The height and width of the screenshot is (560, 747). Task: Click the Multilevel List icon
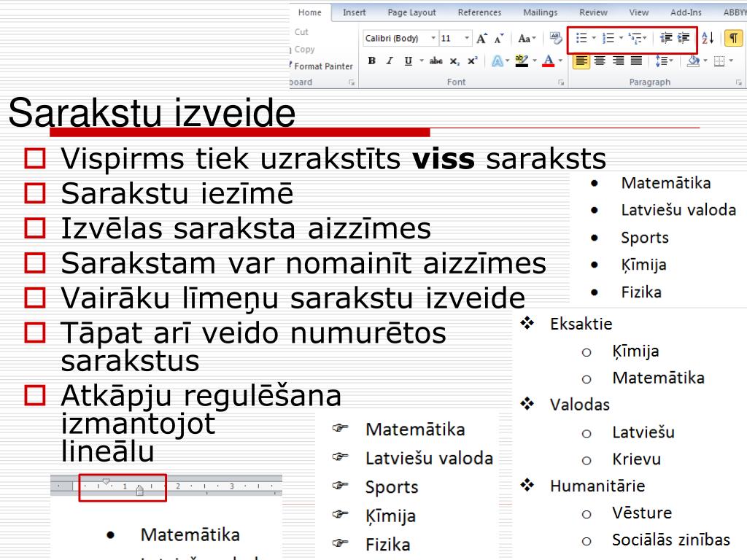coord(635,38)
